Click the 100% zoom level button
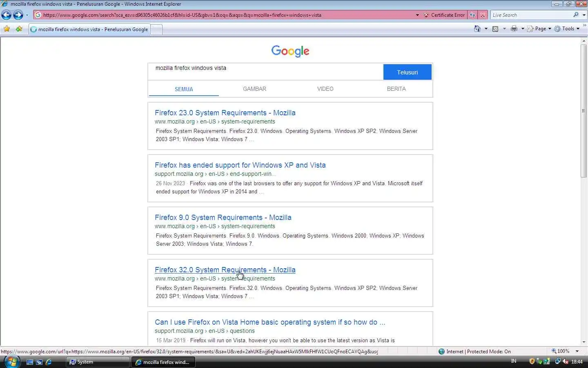This screenshot has height=368, width=588. coord(560,351)
